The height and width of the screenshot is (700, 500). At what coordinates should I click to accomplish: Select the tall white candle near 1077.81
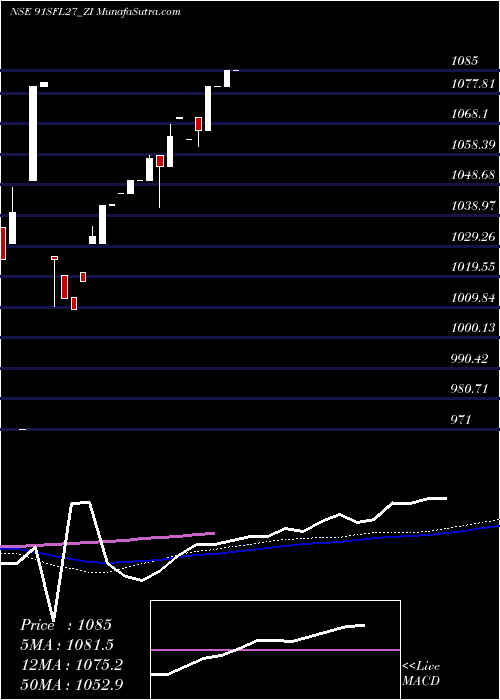(33, 133)
